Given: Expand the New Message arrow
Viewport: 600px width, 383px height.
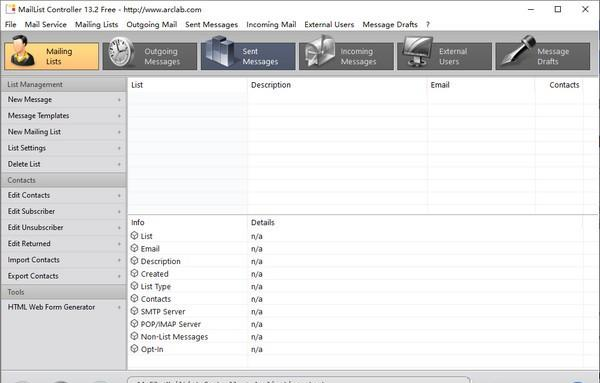Looking at the screenshot, I should [x=119, y=100].
